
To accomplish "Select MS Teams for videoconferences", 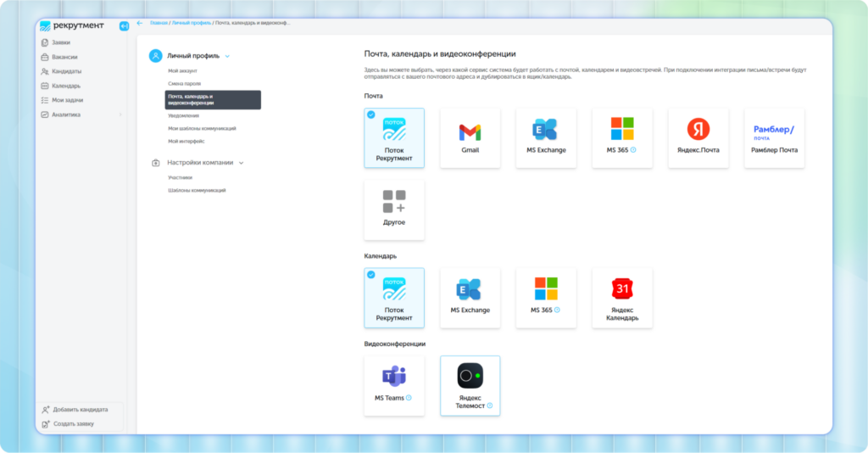I will click(x=394, y=386).
